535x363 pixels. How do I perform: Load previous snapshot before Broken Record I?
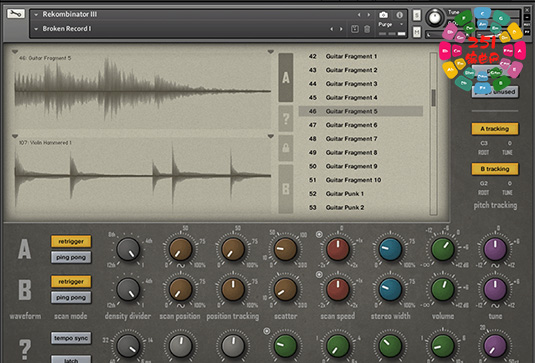pyautogui.click(x=331, y=29)
